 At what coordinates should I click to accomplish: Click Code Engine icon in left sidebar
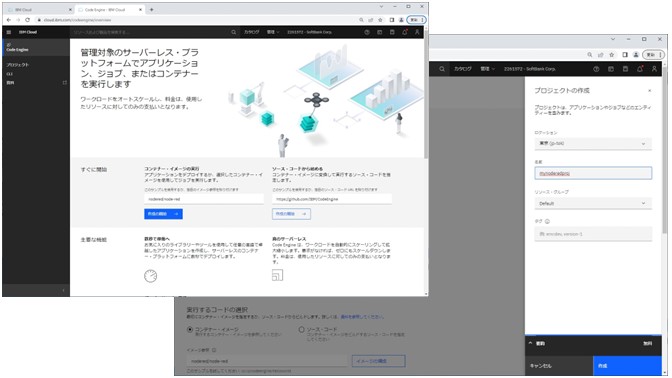(9, 45)
